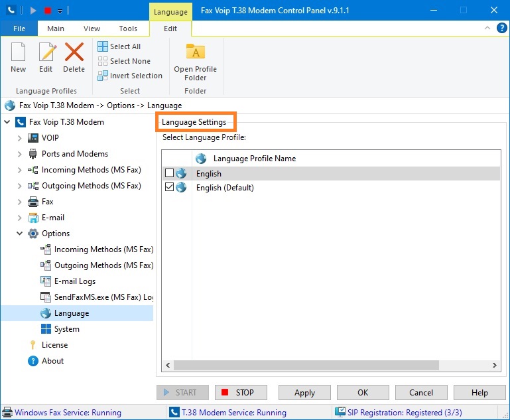Open Incoming Methods (MS Fax) under Options

pos(97,249)
